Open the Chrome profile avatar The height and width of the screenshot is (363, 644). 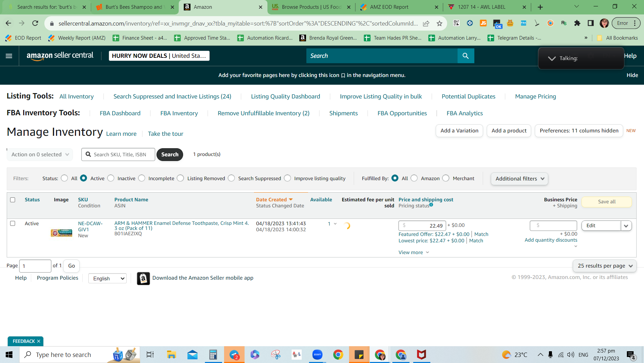tap(604, 23)
